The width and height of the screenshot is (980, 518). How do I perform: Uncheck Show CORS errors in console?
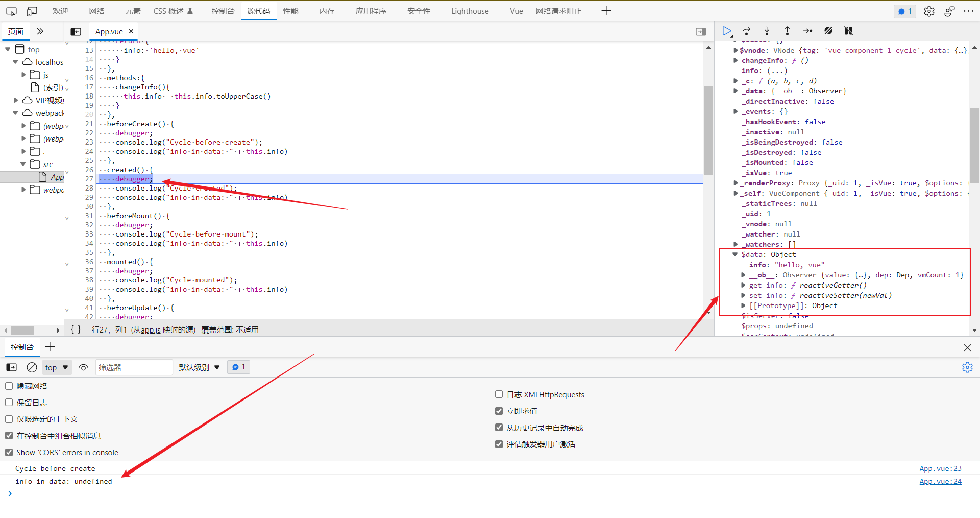9,452
